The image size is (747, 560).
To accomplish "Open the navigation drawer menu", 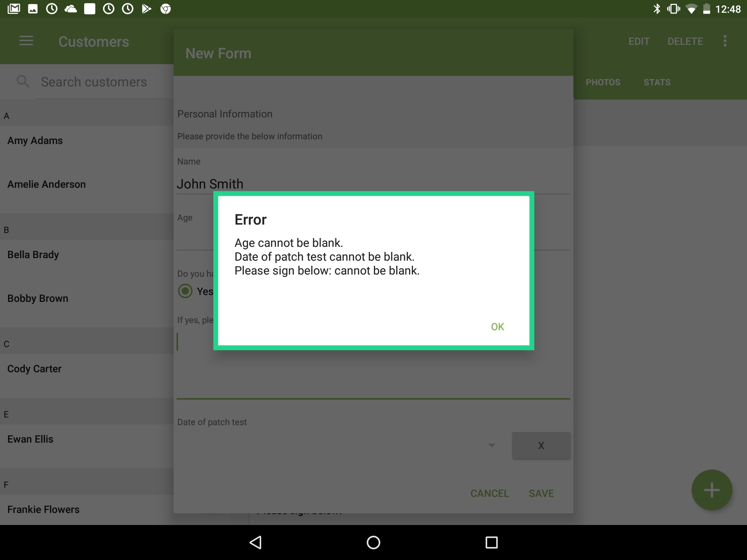I will (x=26, y=41).
